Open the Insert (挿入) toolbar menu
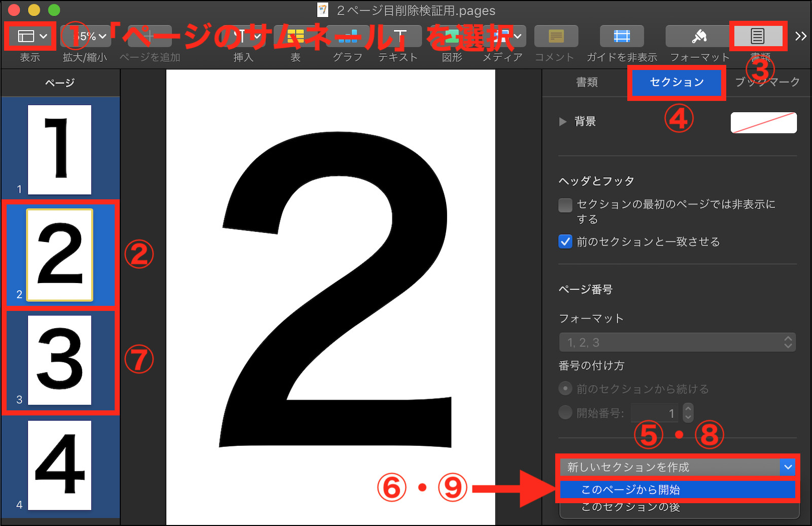812x526 pixels. pos(244,36)
